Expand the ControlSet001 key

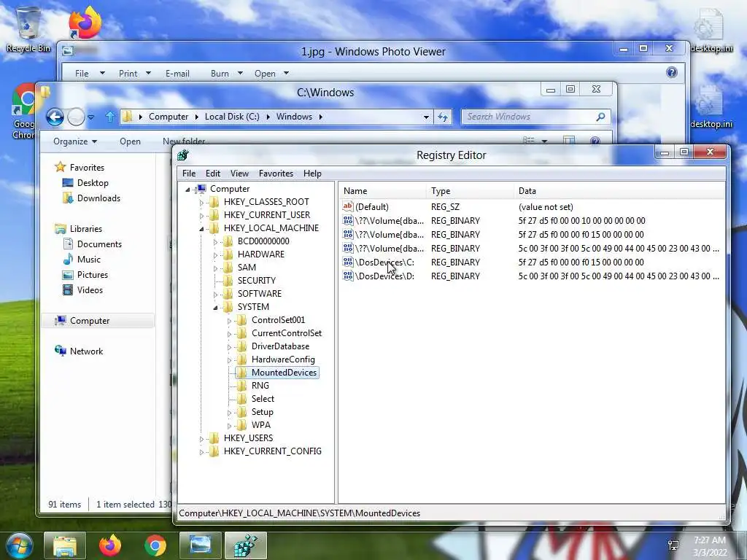point(229,321)
